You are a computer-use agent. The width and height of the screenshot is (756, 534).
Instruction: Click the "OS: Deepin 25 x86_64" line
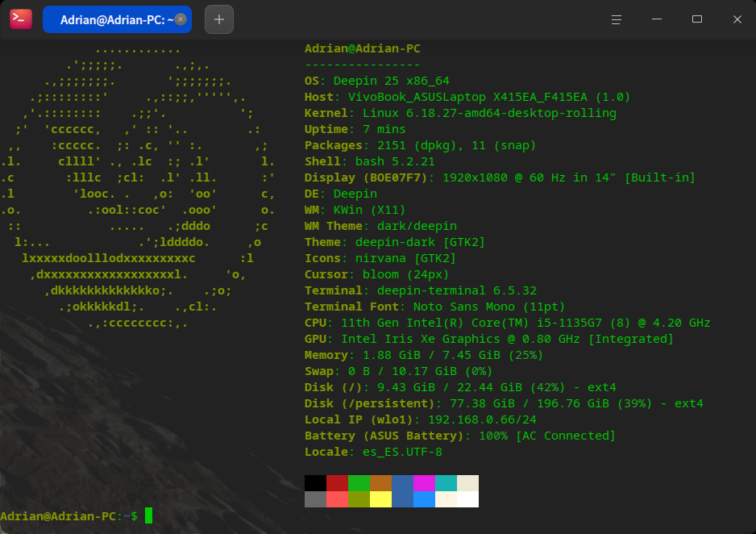377,81
